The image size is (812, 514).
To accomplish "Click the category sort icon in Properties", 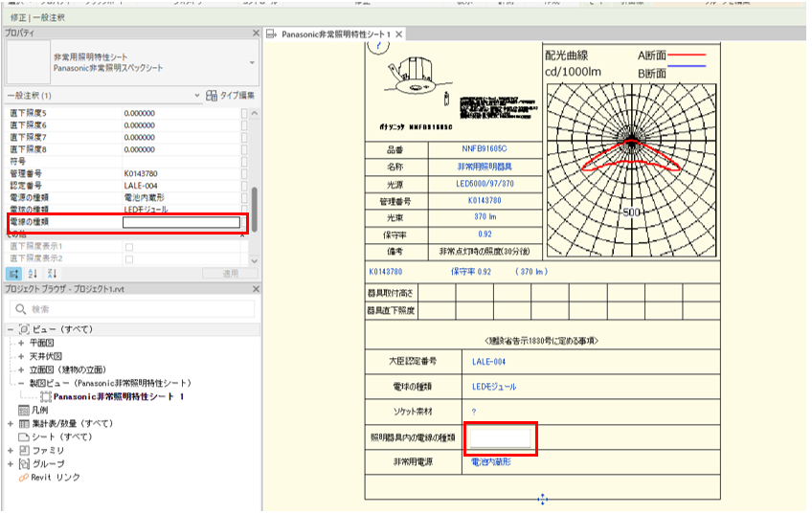I will (11, 273).
